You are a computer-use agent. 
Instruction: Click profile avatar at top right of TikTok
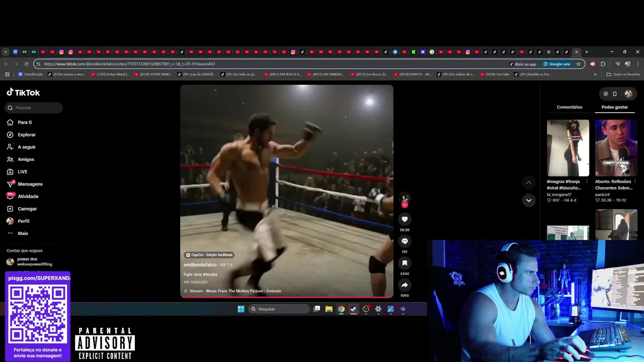[628, 94]
